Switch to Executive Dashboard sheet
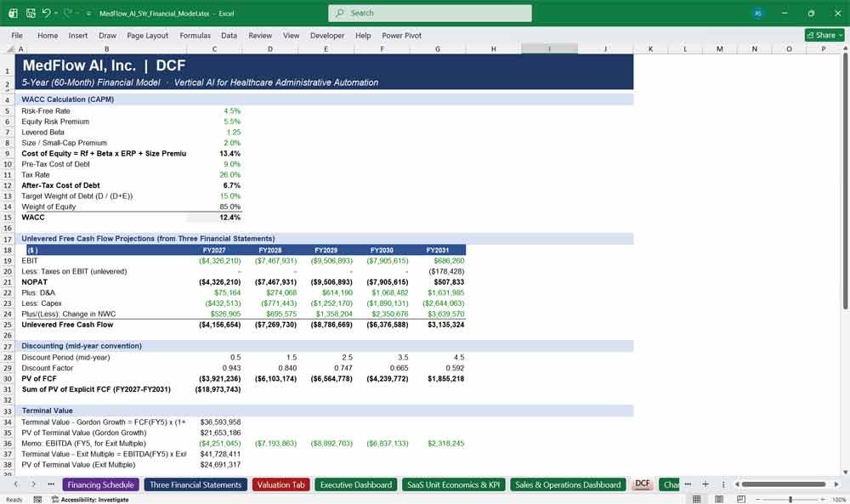This screenshot has height=504, width=850. [x=355, y=484]
